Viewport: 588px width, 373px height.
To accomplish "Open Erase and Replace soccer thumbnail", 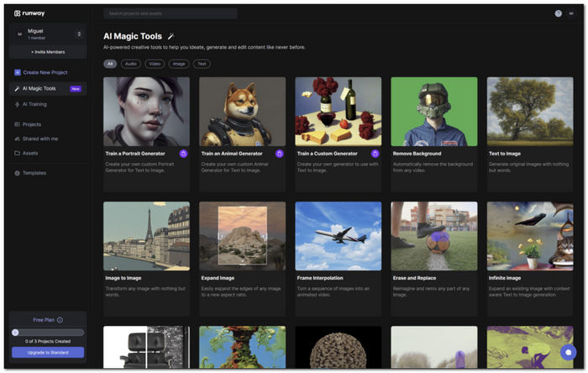I will coord(434,236).
